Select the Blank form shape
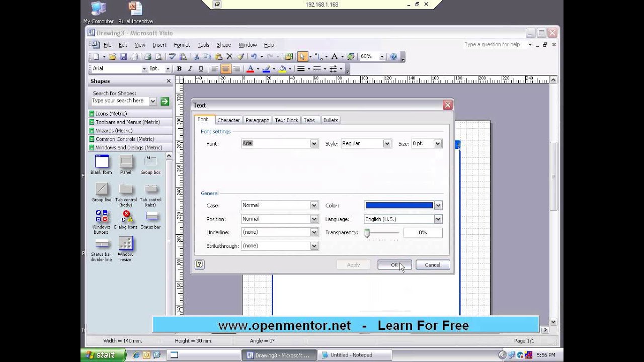The height and width of the screenshot is (362, 644). [x=102, y=164]
